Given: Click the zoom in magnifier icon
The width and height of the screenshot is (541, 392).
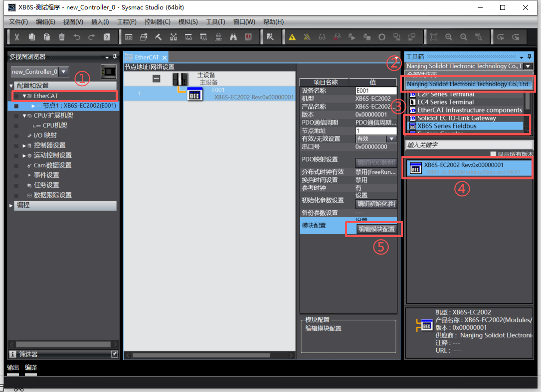Looking at the screenshot, I should click(449, 37).
